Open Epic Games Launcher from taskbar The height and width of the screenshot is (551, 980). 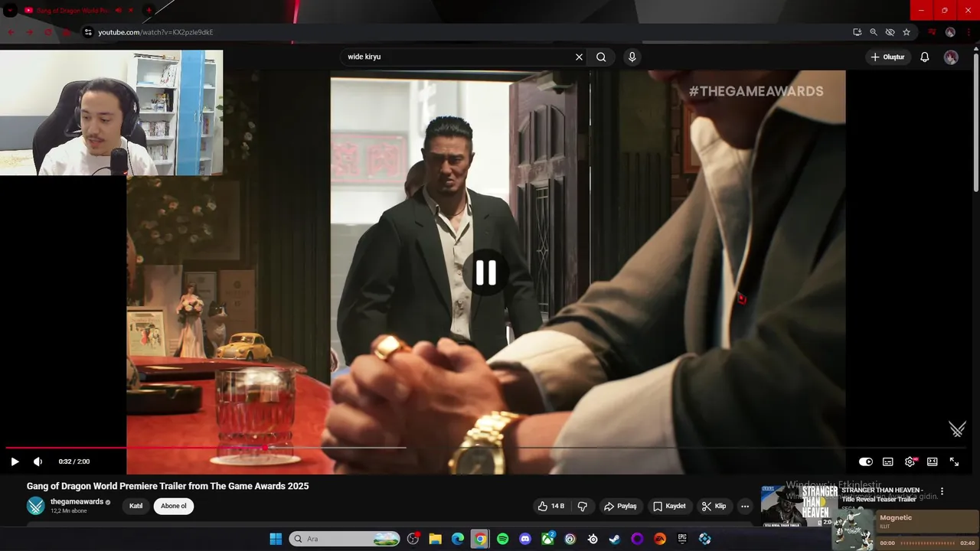(x=682, y=539)
